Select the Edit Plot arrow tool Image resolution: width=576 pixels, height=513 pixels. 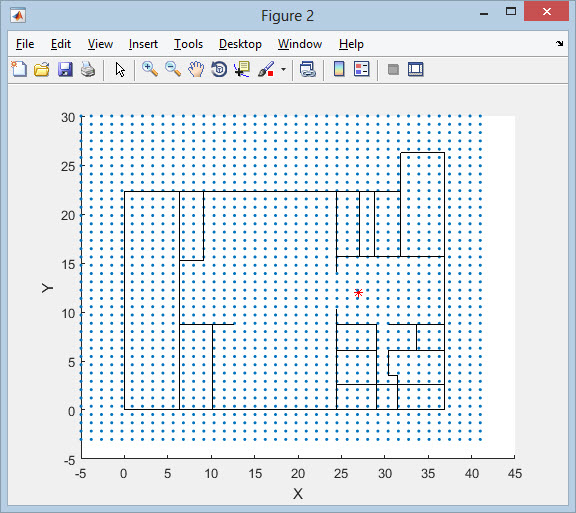(x=120, y=69)
